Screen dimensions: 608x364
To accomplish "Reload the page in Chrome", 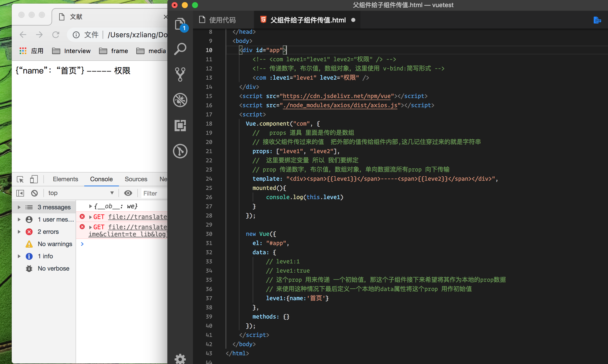I will (56, 35).
